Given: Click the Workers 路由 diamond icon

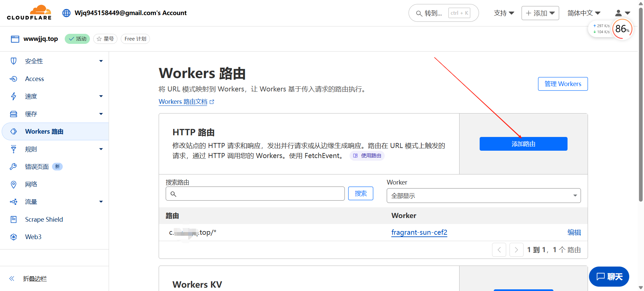Looking at the screenshot, I should [x=13, y=132].
